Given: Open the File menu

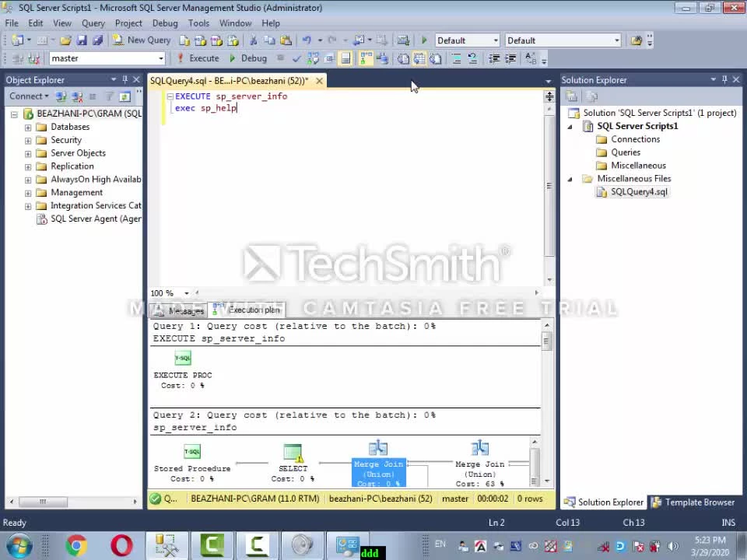Looking at the screenshot, I should point(12,23).
